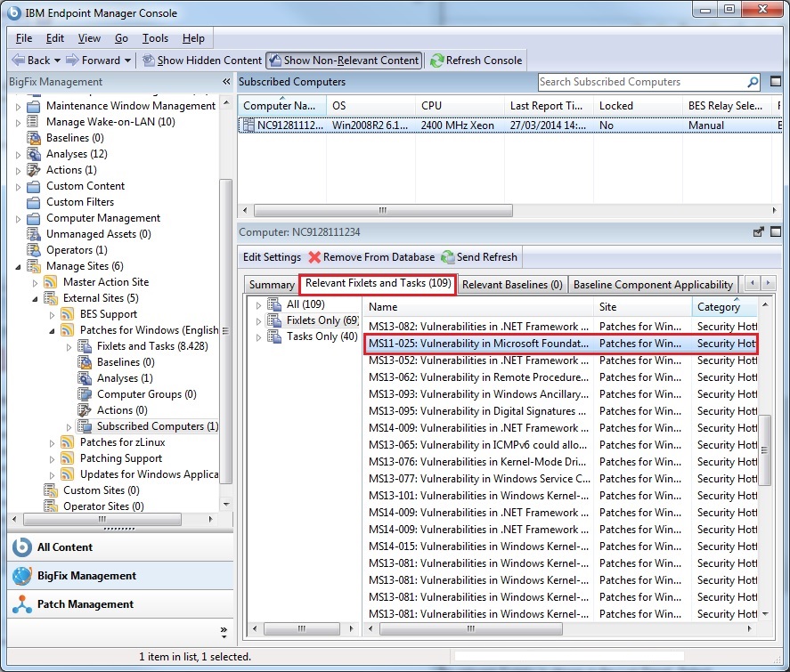Screen dimensions: 790x672
Task: Click the Remove From Database button
Action: [371, 257]
